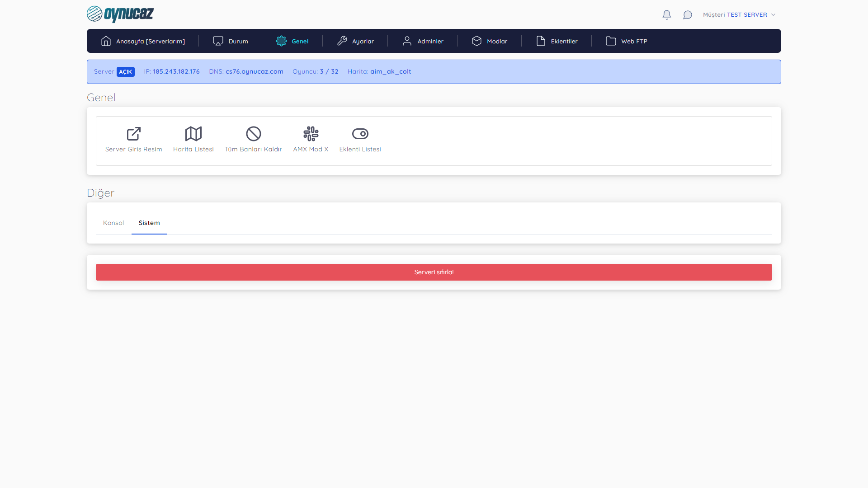Switch to the Sistem tab
Screen dimensions: 868x488
(149, 223)
